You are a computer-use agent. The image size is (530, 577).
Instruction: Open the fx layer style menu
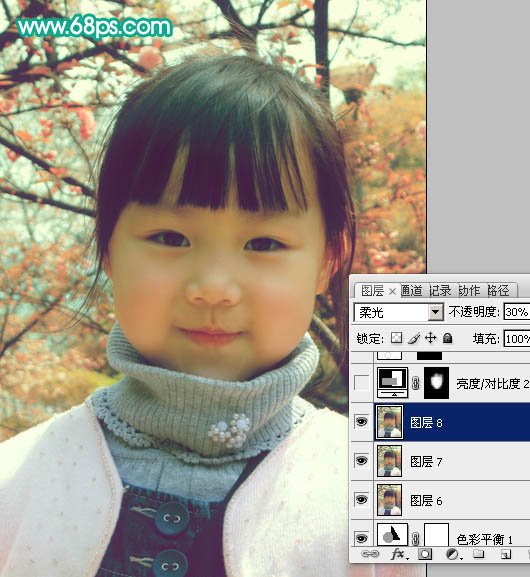click(400, 554)
